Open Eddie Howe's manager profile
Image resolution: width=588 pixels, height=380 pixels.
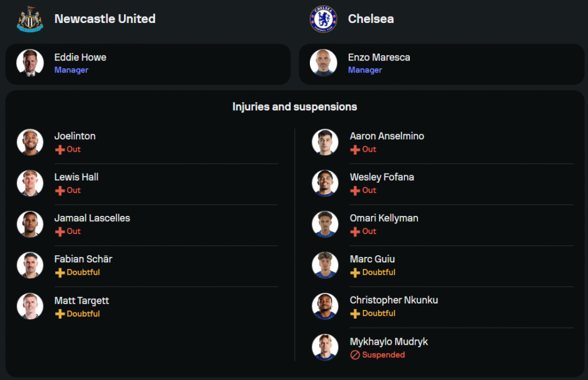(80, 58)
